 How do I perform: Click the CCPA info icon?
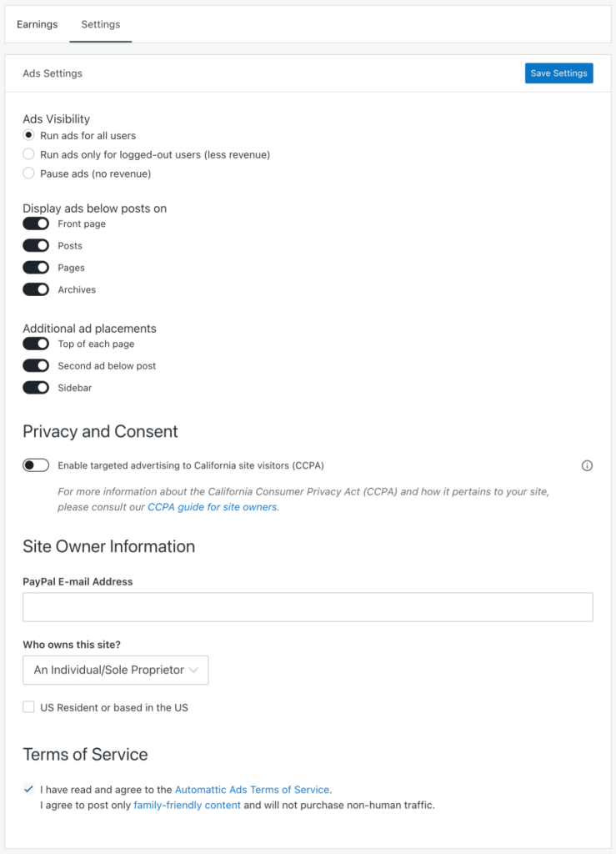587,465
